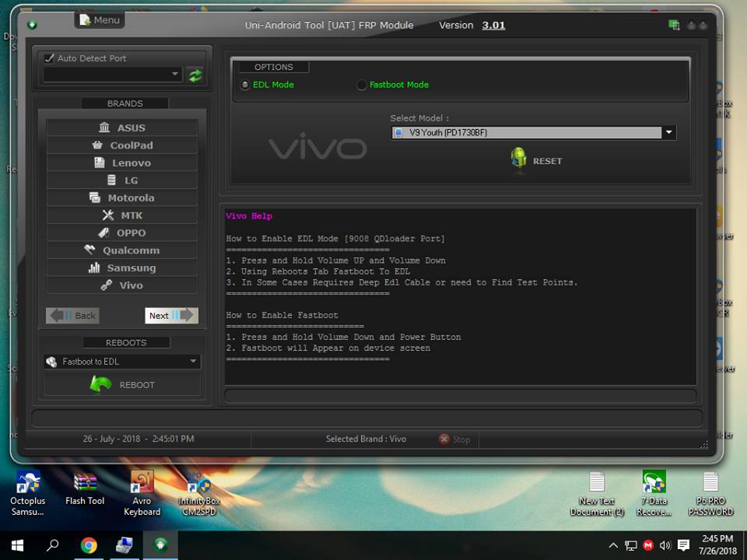Select the EDL Mode radio button
747x560 pixels.
click(x=245, y=86)
